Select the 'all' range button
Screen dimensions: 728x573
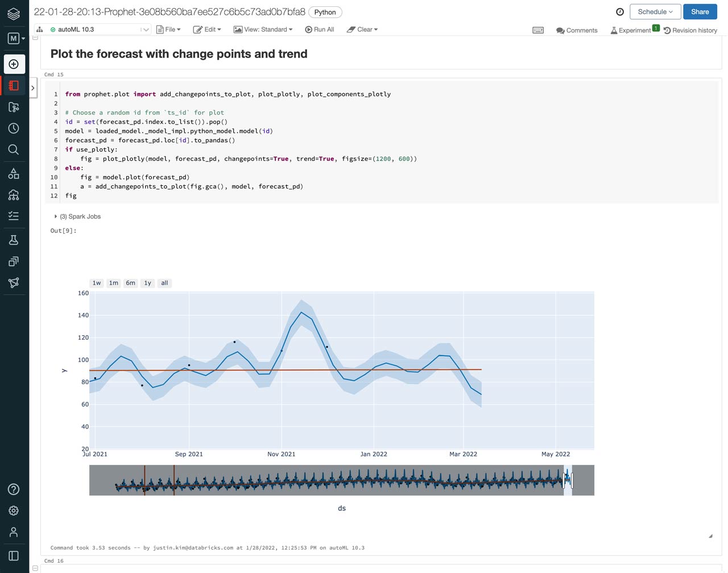[x=164, y=283]
